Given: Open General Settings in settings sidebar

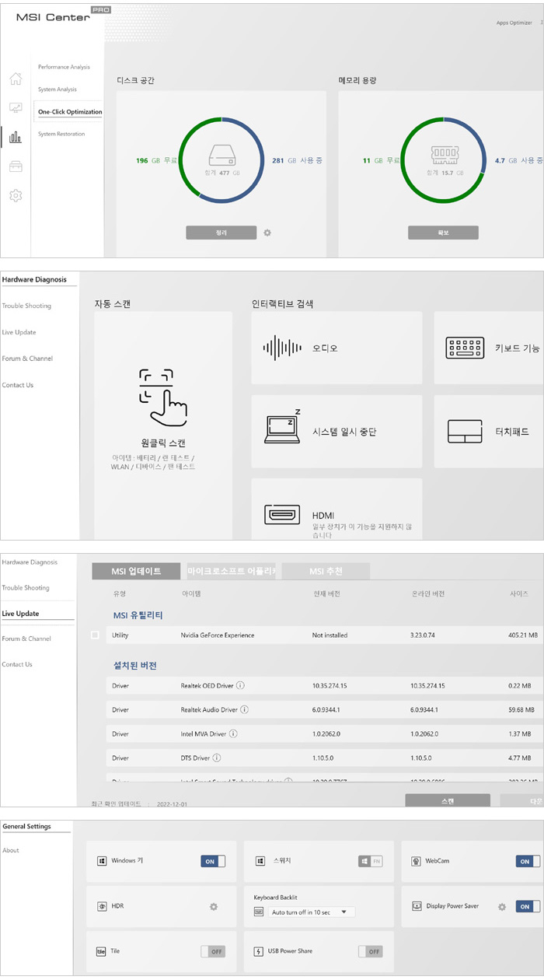Looking at the screenshot, I should 26,827.
